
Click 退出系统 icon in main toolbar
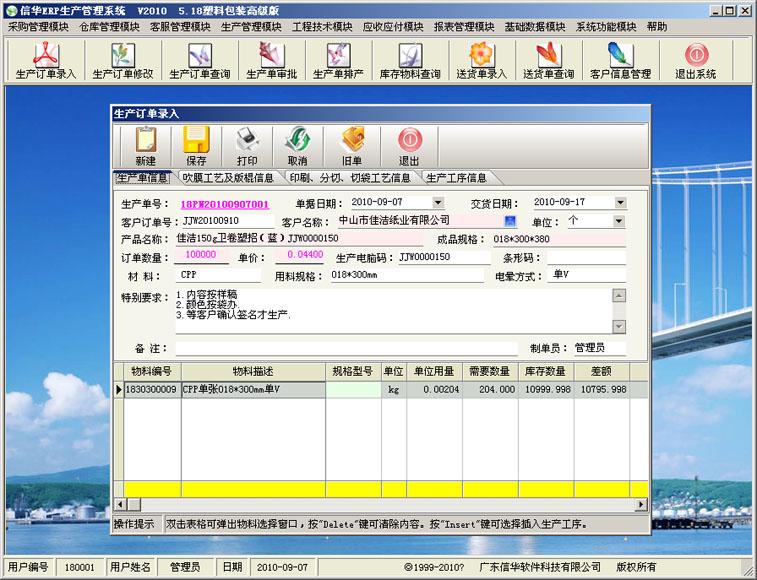point(696,61)
